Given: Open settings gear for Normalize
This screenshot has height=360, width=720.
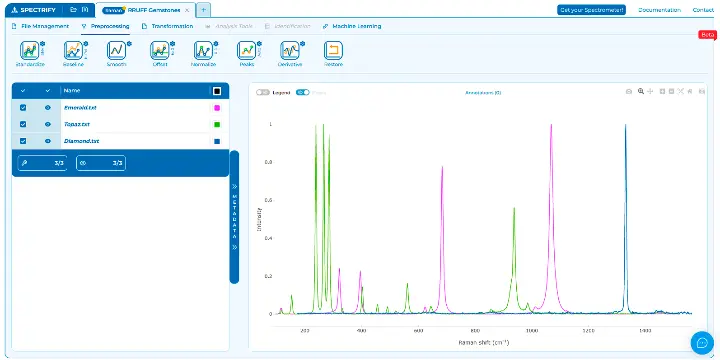Looking at the screenshot, I should 216,44.
